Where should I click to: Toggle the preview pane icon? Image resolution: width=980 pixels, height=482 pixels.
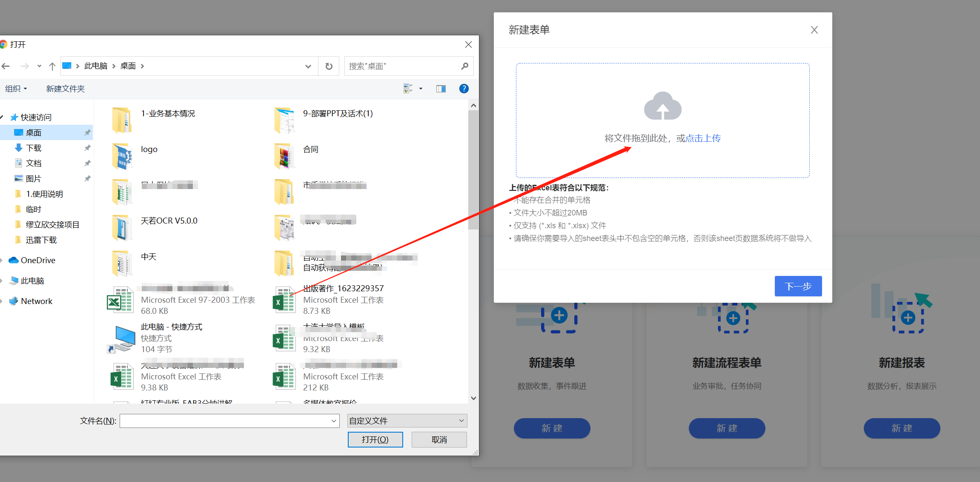[441, 89]
